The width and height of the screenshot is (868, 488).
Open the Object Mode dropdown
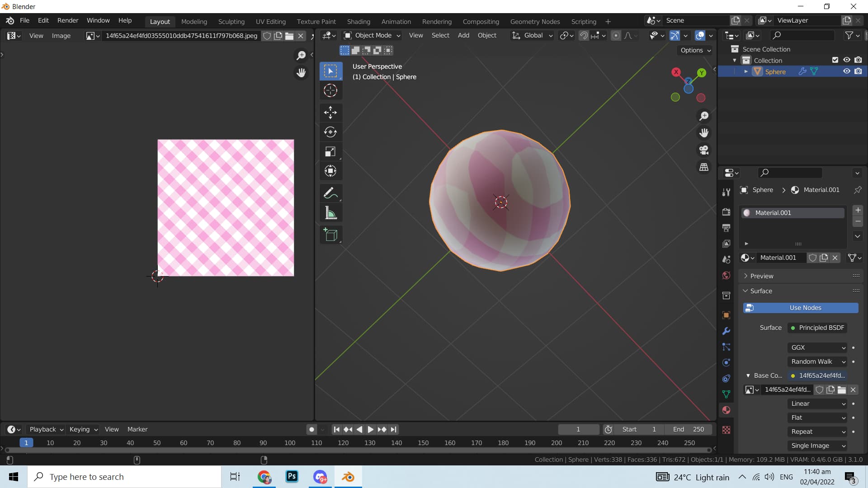[x=373, y=35]
